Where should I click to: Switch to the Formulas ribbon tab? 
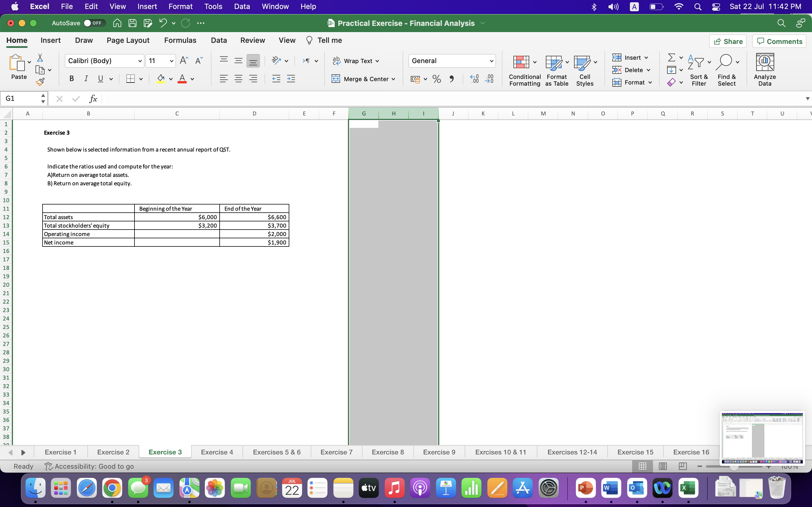point(180,40)
